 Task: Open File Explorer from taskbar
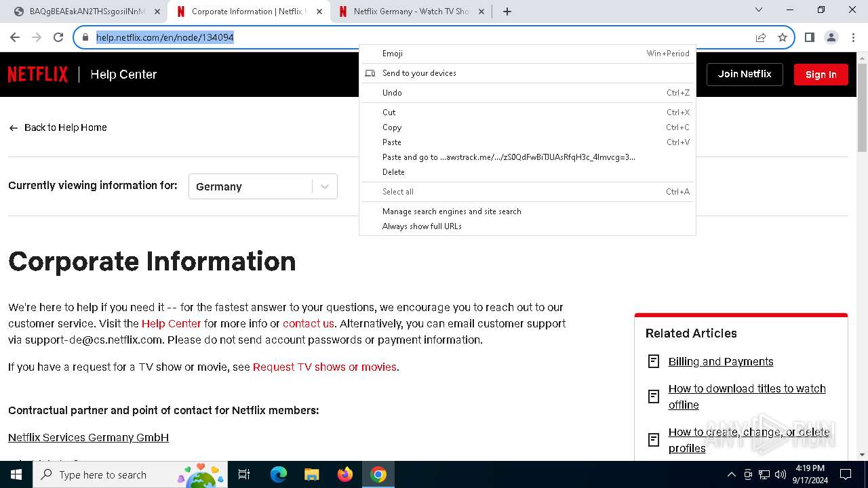311,474
